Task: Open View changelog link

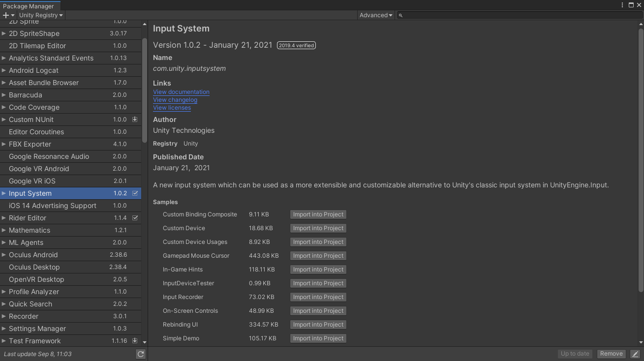Action: click(175, 100)
